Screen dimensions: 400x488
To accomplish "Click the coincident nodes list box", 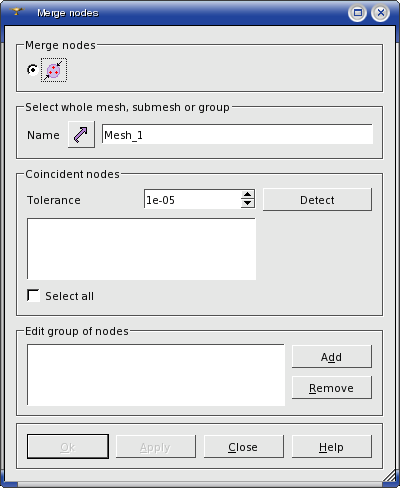I will 141,249.
